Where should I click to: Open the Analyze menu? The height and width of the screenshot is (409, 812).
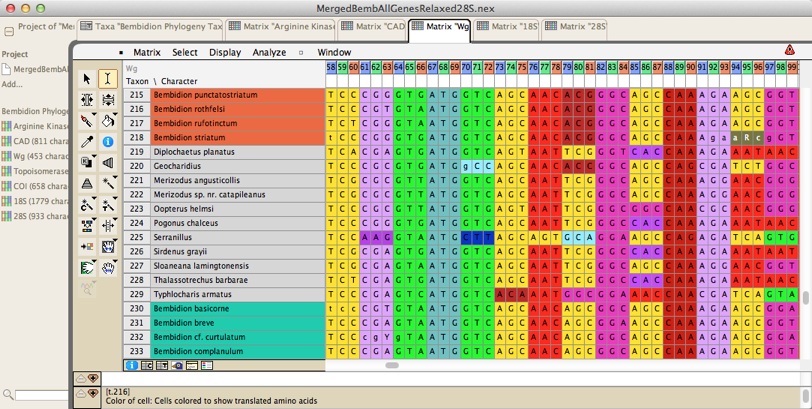coord(269,52)
